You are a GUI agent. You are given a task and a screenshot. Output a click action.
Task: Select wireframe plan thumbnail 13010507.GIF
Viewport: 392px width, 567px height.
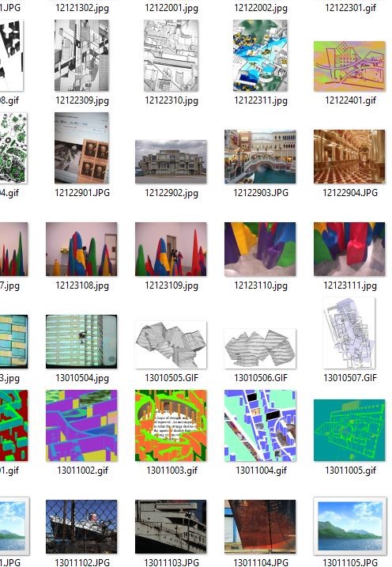(349, 333)
